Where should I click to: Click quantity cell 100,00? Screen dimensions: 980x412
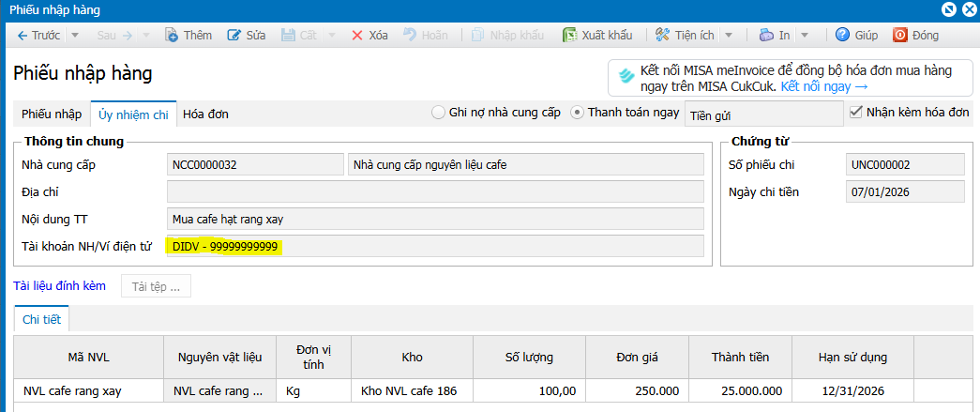click(x=529, y=391)
